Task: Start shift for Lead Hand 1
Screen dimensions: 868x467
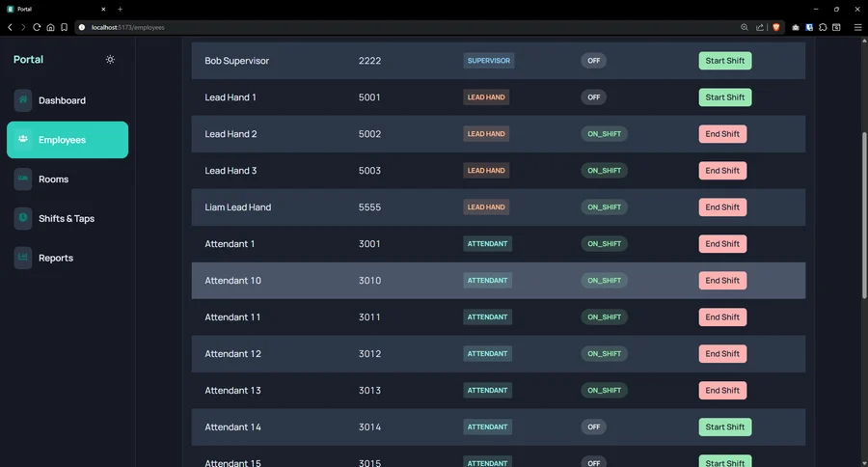Action: (724, 96)
